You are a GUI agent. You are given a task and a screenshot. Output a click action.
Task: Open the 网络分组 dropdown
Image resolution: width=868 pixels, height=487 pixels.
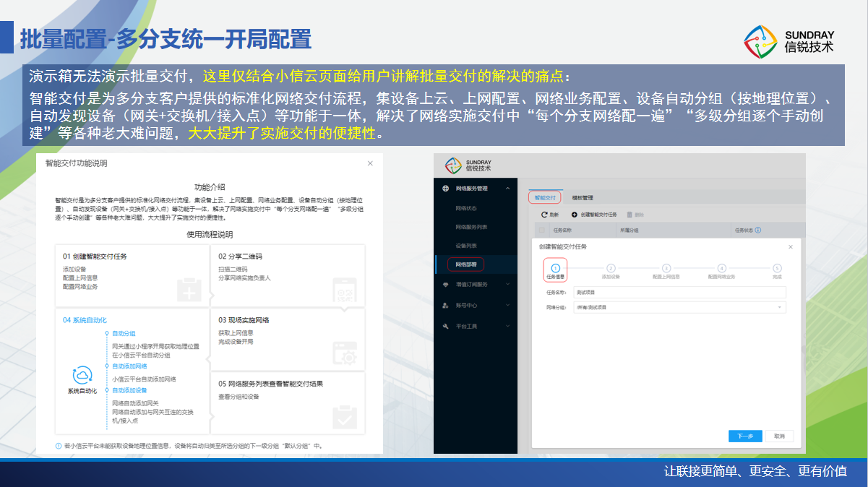(x=679, y=307)
